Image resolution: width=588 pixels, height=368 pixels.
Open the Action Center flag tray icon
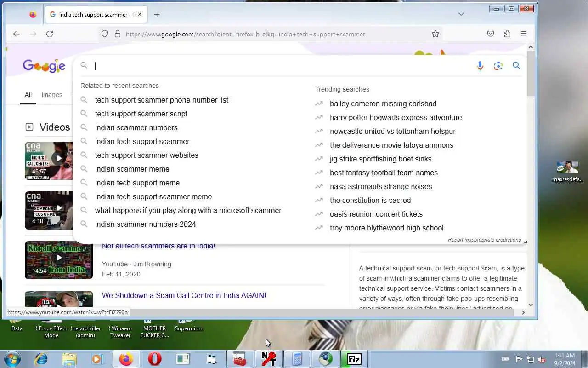[519, 359]
